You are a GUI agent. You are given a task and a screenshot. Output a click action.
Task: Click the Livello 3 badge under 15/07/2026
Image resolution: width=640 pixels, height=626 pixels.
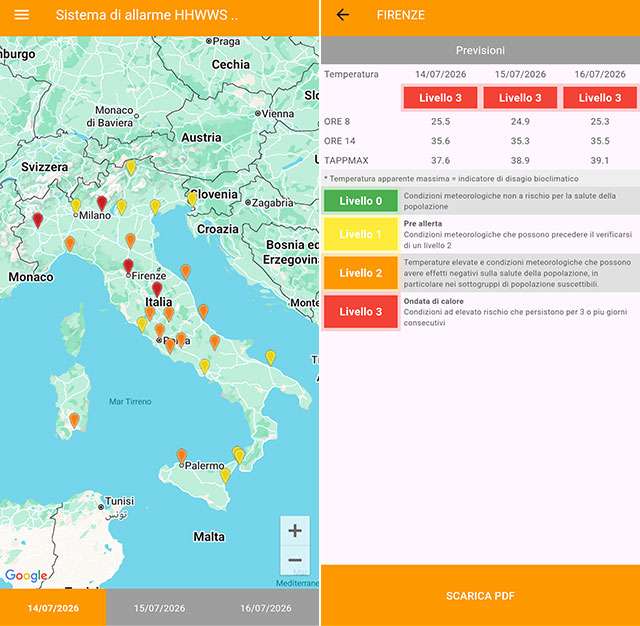(520, 98)
